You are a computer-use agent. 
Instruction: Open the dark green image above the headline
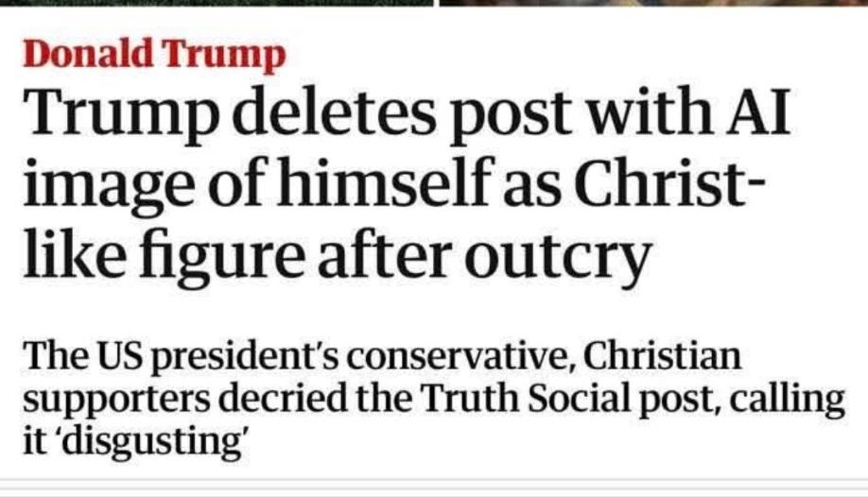click(x=216, y=3)
